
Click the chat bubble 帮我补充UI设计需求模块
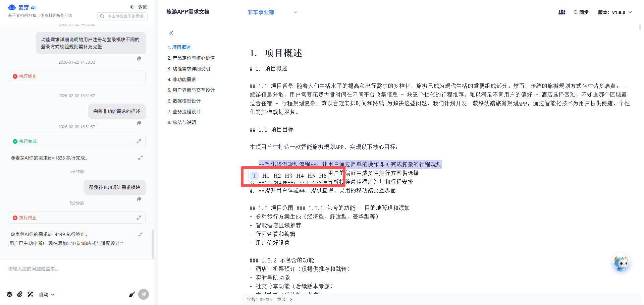(114, 187)
